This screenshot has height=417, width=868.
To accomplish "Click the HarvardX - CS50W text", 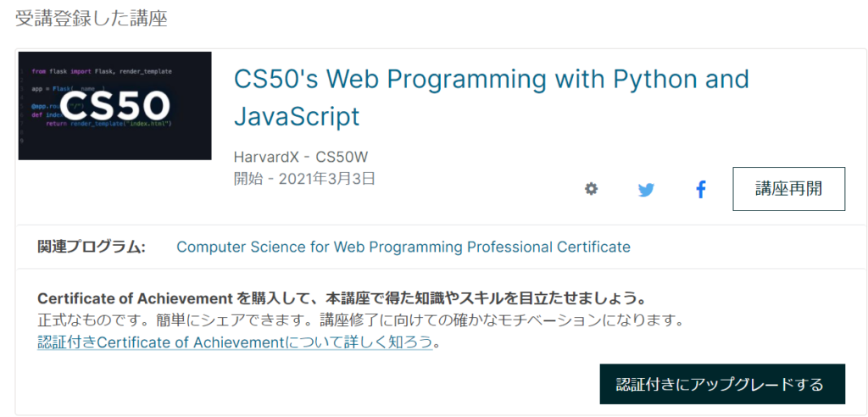I will tap(301, 158).
